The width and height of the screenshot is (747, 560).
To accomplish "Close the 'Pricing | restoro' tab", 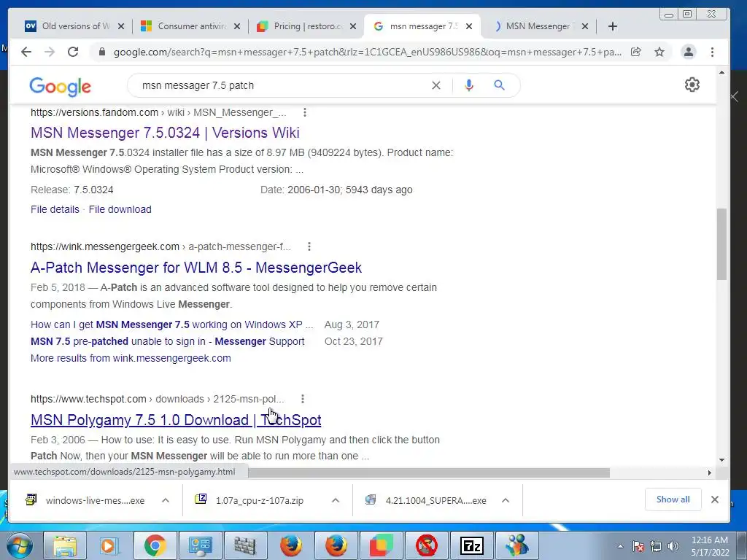I will pyautogui.click(x=353, y=26).
